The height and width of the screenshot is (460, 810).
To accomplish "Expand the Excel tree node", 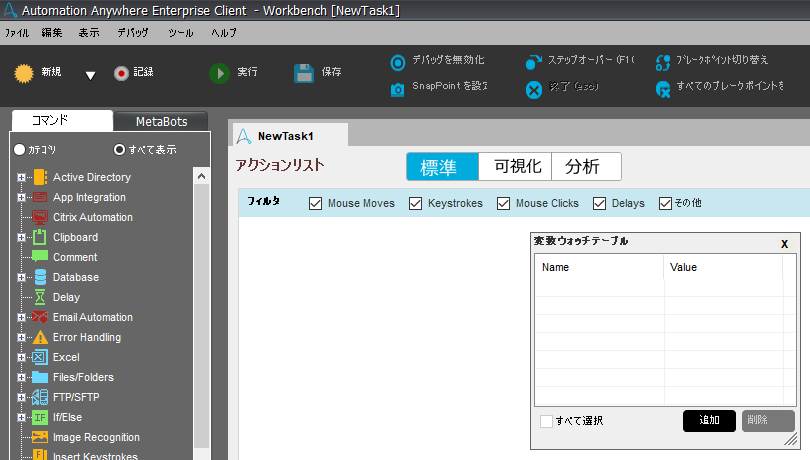I will coord(21,358).
